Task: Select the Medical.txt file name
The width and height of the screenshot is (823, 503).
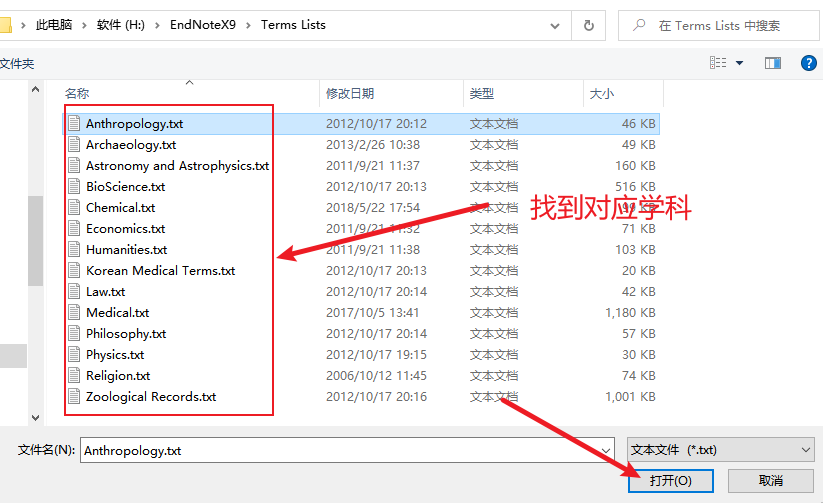Action: coord(118,312)
